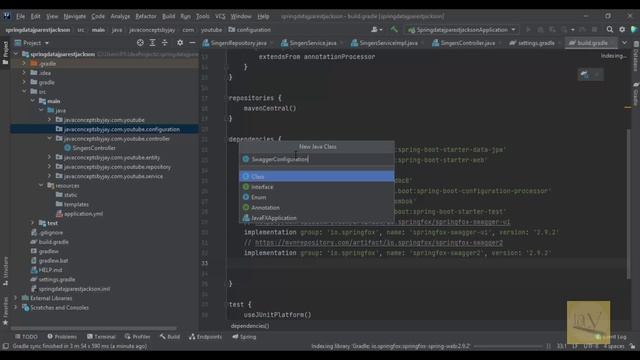This screenshot has height=360, width=640.
Task: Click Collapse All in Project panel
Action: tap(164, 42)
